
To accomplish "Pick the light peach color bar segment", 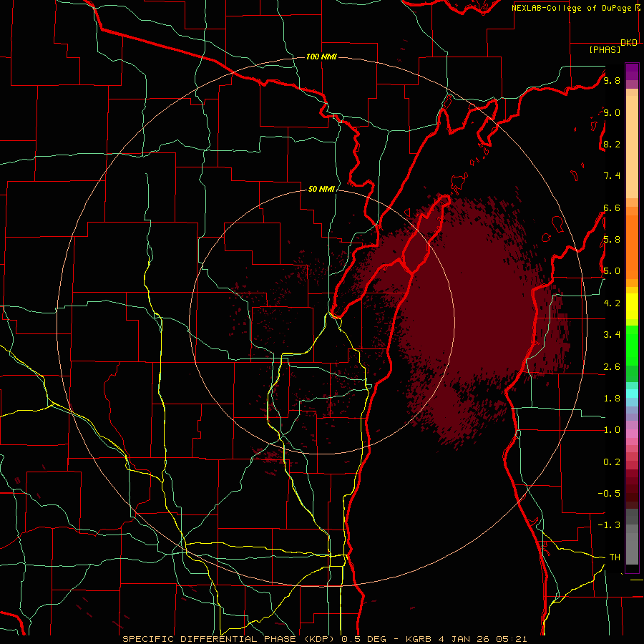I will pos(632,147).
